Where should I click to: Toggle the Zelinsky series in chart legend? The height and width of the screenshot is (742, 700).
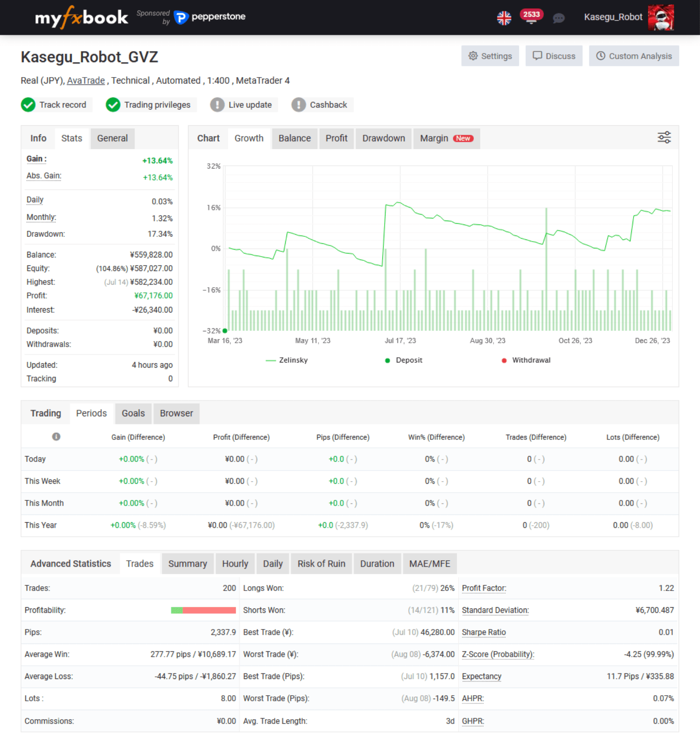click(x=287, y=360)
